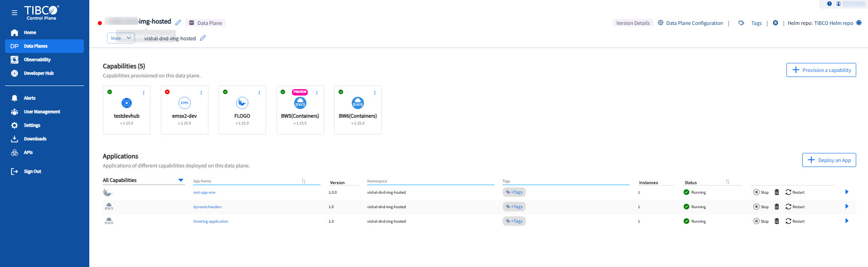Image resolution: width=868 pixels, height=267 pixels.
Task: Click the tag icon next to Tags
Action: click(x=741, y=23)
